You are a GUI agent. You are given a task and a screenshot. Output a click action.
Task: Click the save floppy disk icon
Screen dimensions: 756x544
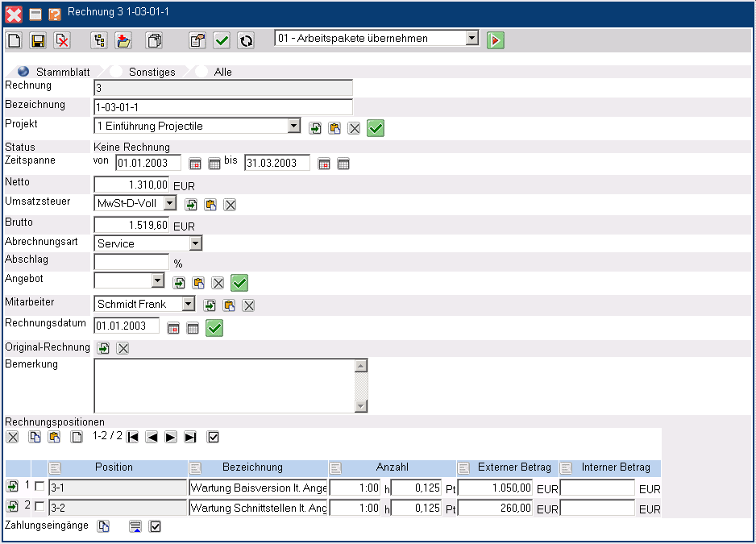(38, 40)
